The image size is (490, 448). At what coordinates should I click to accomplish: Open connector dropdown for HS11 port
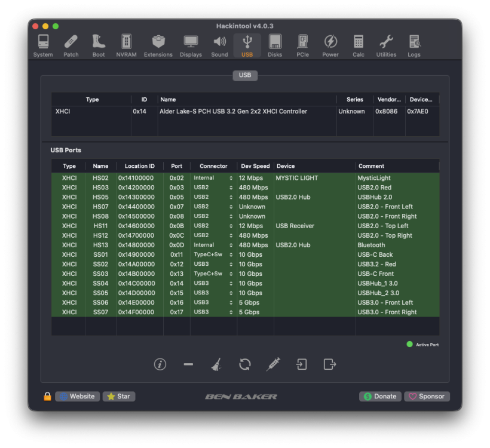coord(213,226)
